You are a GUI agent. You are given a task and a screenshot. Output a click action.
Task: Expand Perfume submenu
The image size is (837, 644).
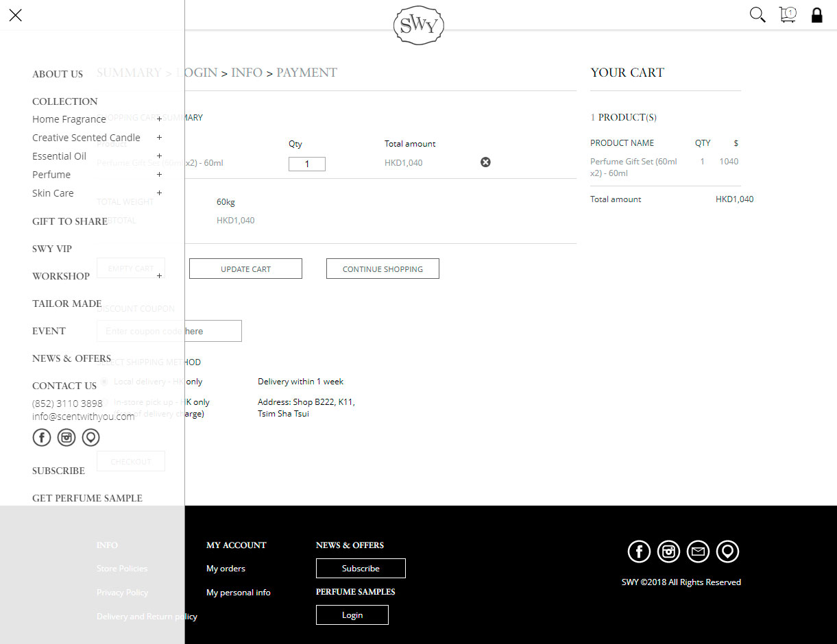coord(159,175)
